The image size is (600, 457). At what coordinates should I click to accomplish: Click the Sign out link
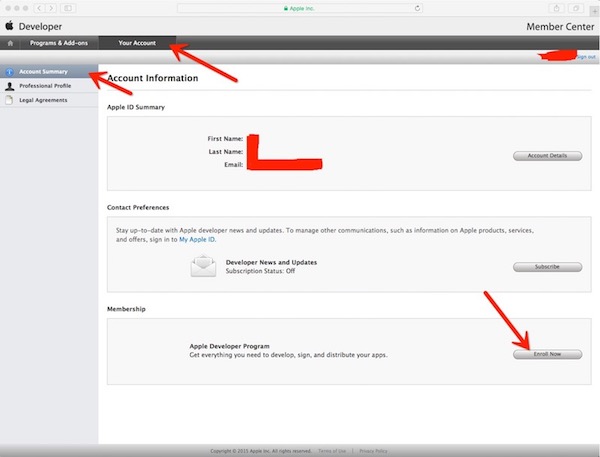pyautogui.click(x=586, y=58)
